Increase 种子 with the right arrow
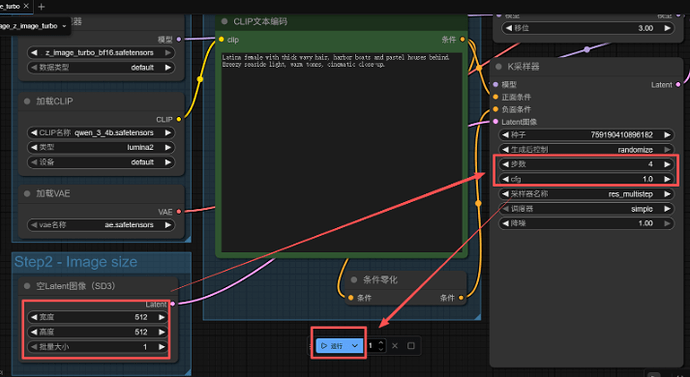Image resolution: width=690 pixels, height=377 pixels. pos(667,135)
